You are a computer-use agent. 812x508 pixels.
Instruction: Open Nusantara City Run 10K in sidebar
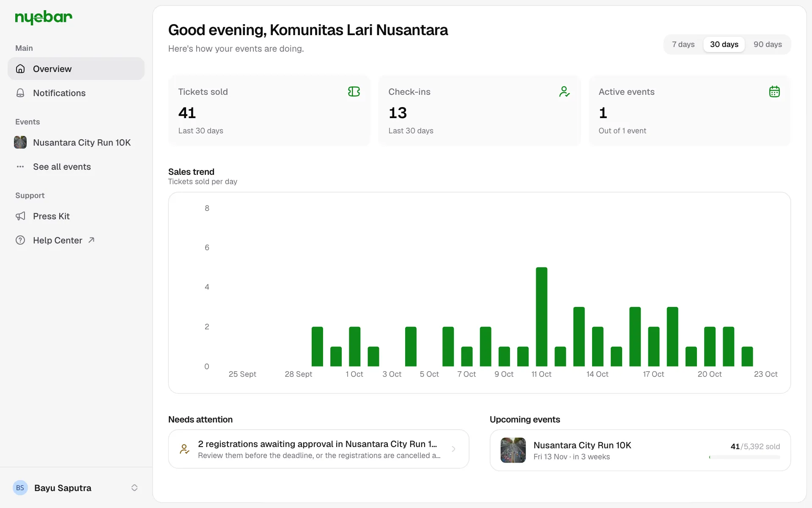76,142
